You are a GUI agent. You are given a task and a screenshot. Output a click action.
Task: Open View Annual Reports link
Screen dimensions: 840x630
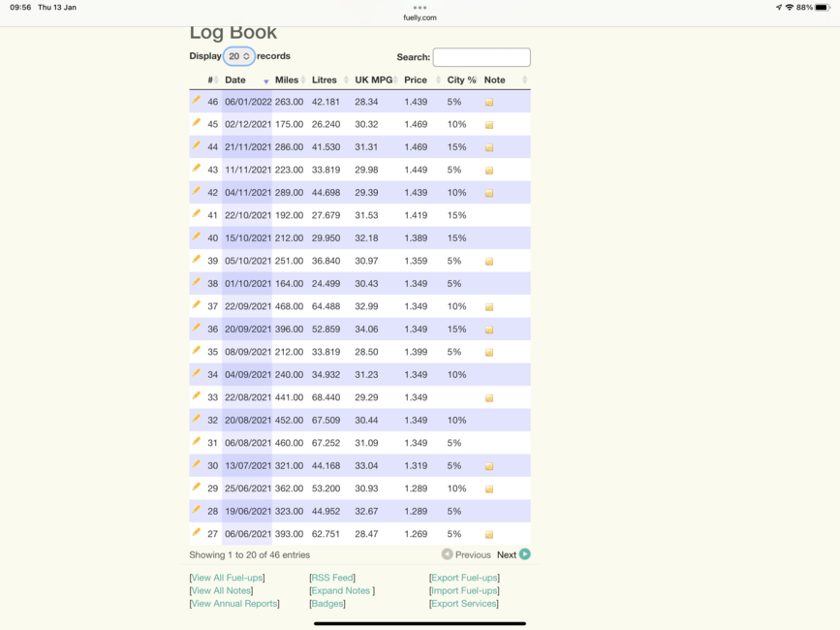pyautogui.click(x=234, y=603)
